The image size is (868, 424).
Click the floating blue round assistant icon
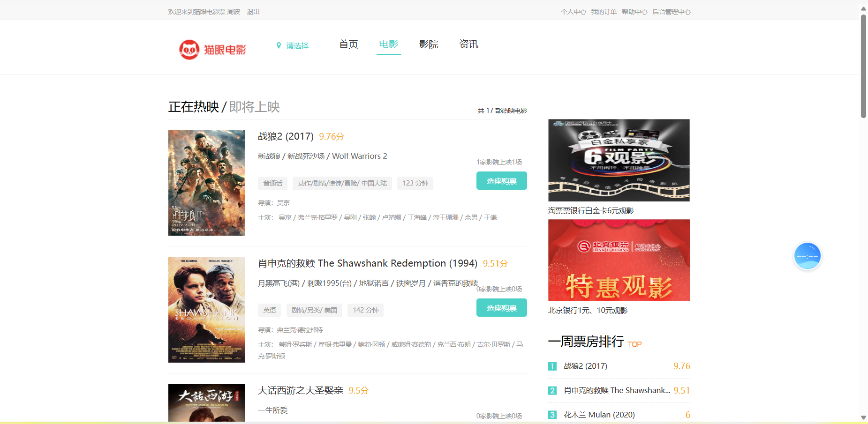[x=807, y=256]
